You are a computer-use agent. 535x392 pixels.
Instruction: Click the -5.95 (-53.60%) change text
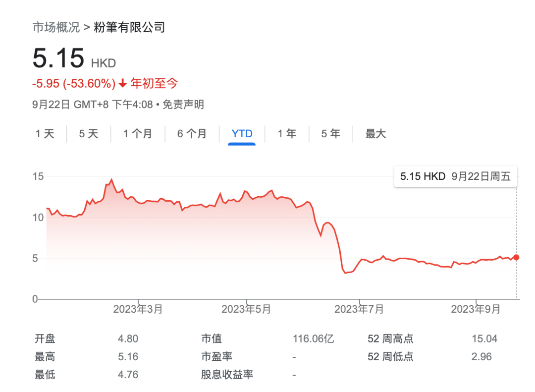pos(74,83)
